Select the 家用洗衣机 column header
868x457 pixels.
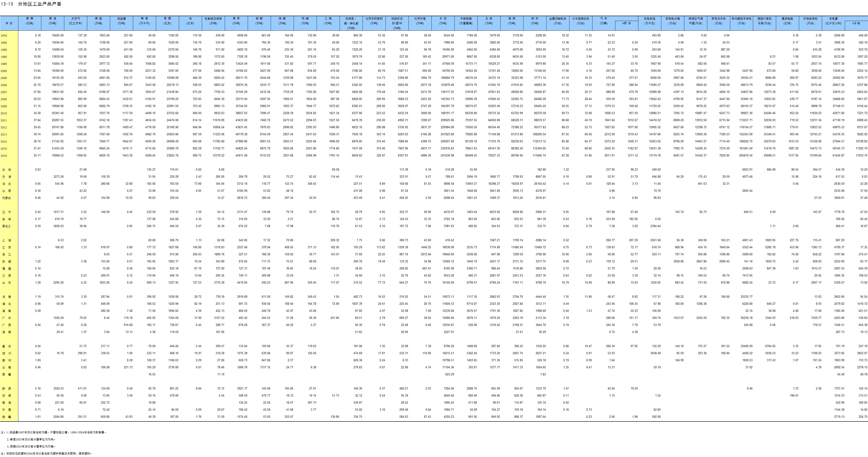tap(718, 23)
